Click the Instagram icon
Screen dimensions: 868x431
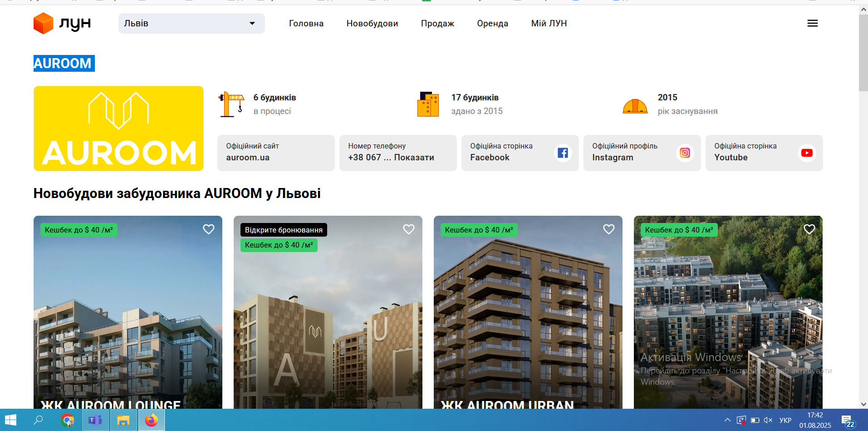click(x=685, y=153)
